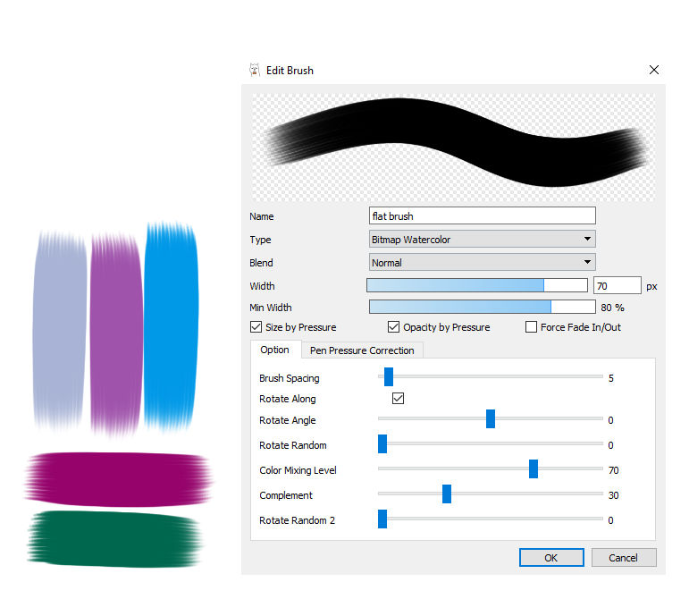The height and width of the screenshot is (616, 689).
Task: Click the FireAlpaca icon in Edit Brush title bar
Action: point(255,70)
